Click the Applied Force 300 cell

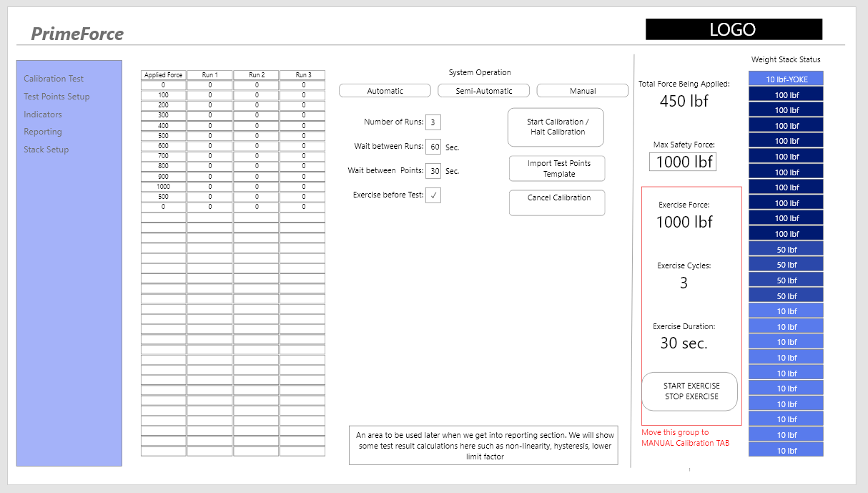(x=164, y=115)
